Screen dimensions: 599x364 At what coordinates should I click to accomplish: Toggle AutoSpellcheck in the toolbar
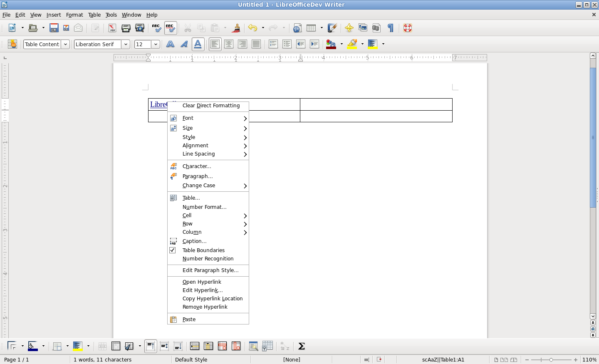coord(170,28)
